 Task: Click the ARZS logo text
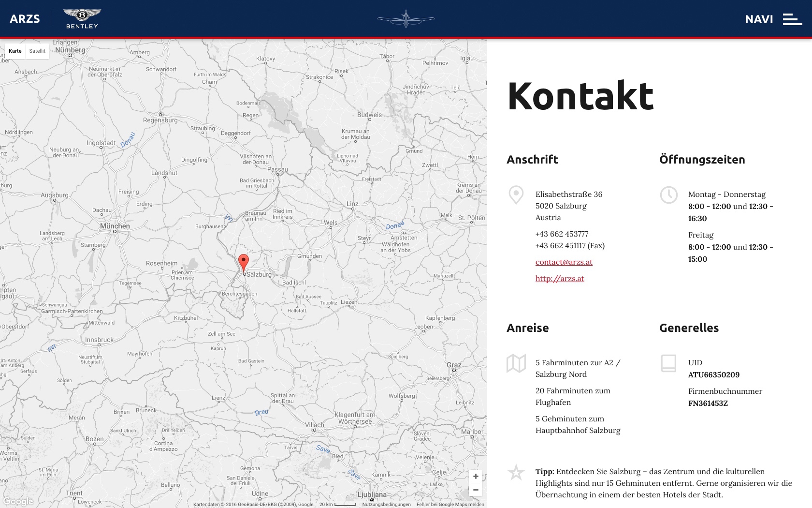click(x=25, y=19)
